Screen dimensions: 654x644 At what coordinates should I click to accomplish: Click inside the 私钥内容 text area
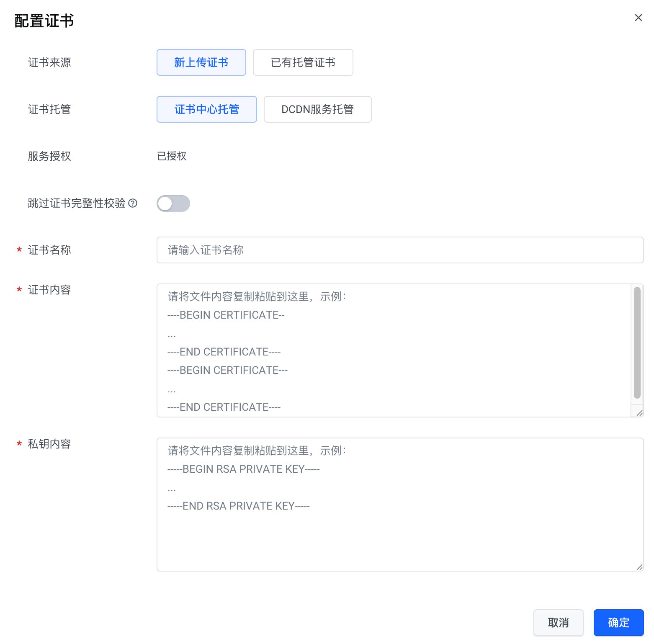[400, 505]
